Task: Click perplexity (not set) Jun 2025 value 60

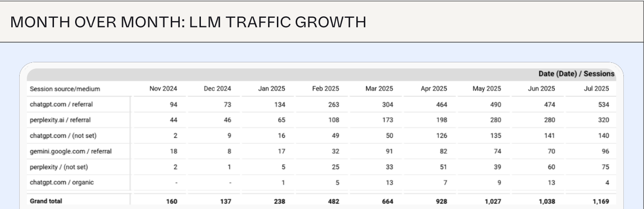Action: pos(551,167)
